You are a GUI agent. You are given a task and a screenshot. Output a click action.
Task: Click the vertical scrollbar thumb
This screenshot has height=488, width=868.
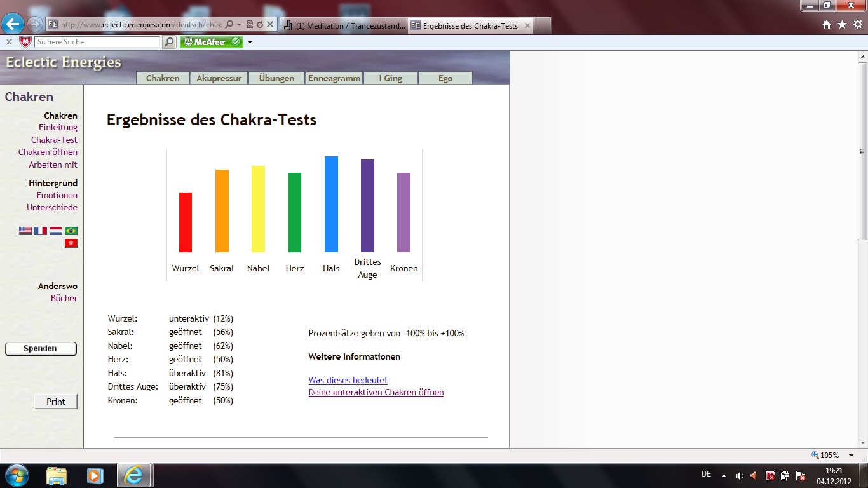coord(862,151)
